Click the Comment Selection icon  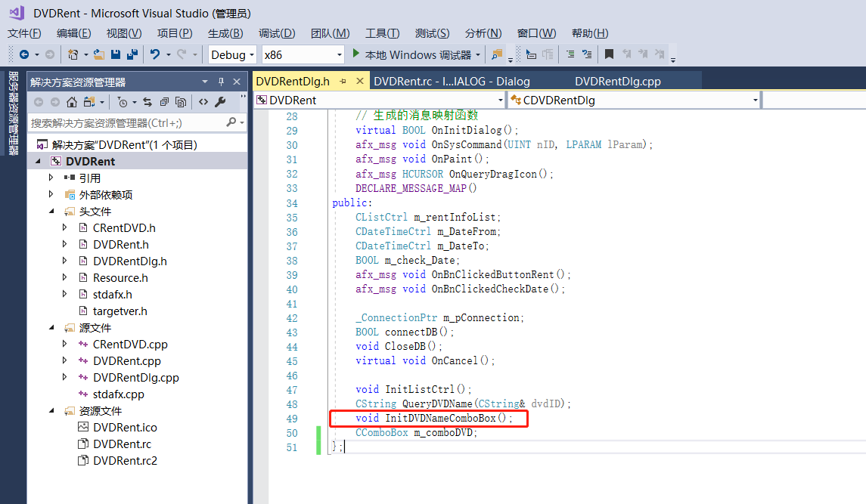tap(570, 54)
